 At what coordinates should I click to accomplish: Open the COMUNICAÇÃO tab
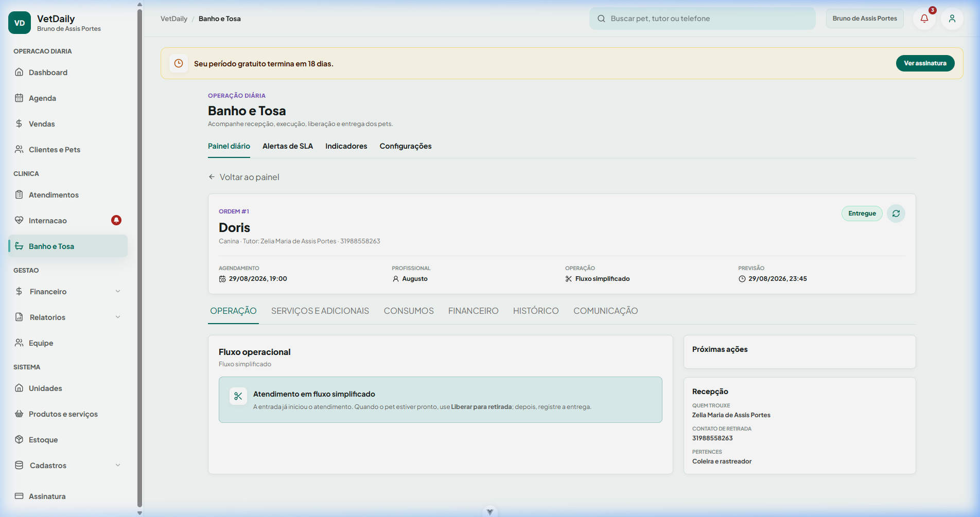[606, 311]
